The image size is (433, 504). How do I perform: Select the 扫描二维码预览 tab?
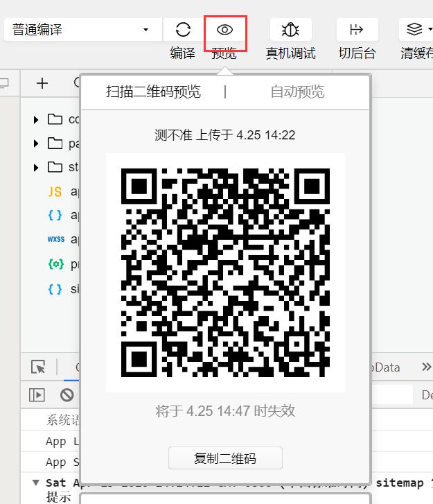point(154,92)
